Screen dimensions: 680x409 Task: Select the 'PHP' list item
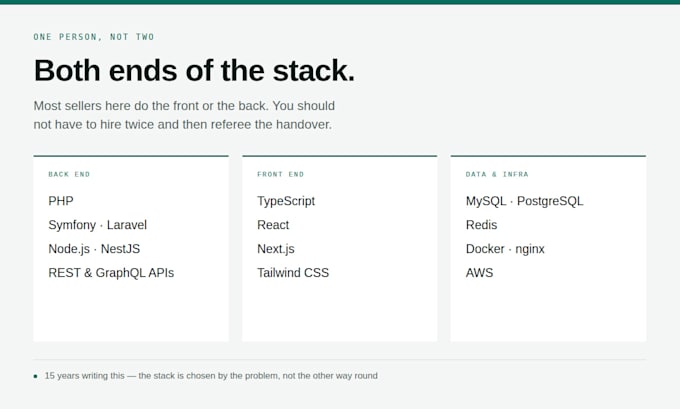coord(61,201)
